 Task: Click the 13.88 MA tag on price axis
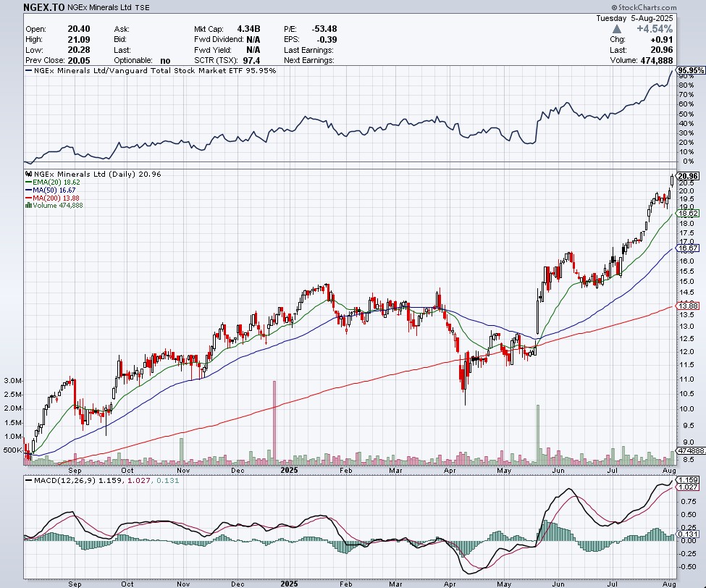click(x=688, y=306)
